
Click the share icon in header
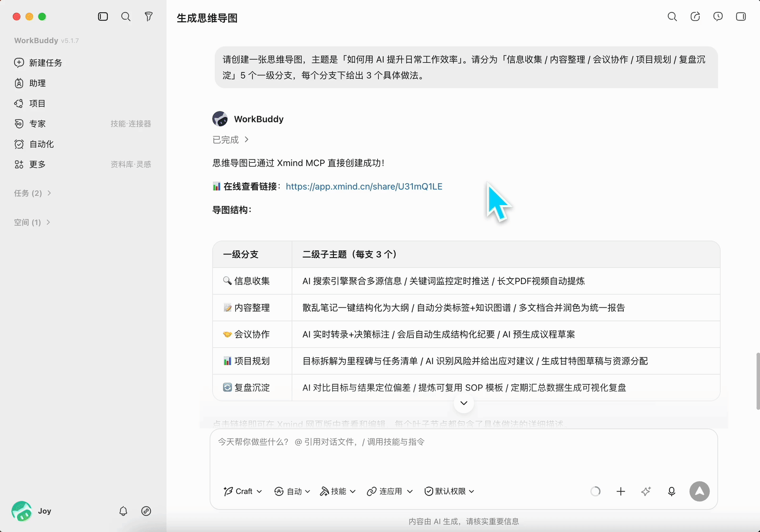click(x=695, y=17)
